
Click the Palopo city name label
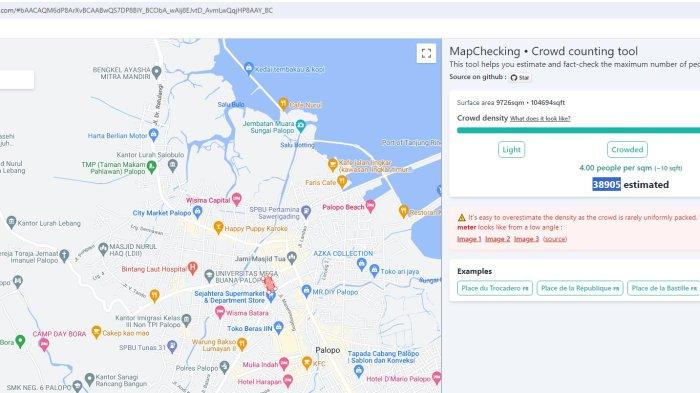coord(328,350)
